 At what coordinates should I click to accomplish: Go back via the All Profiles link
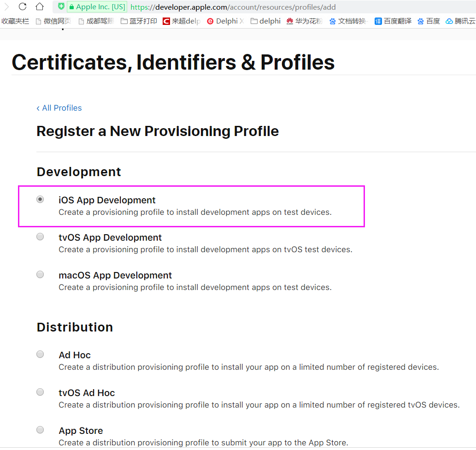59,108
